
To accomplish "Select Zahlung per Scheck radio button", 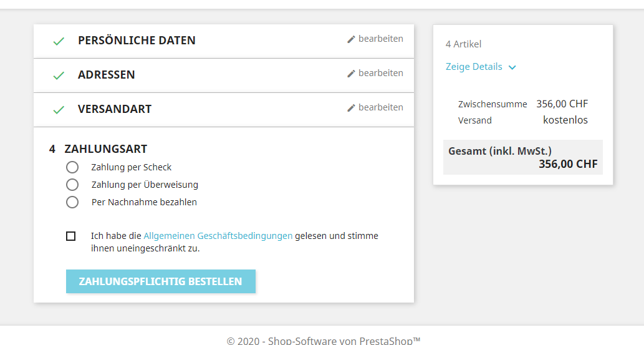I will tap(72, 167).
